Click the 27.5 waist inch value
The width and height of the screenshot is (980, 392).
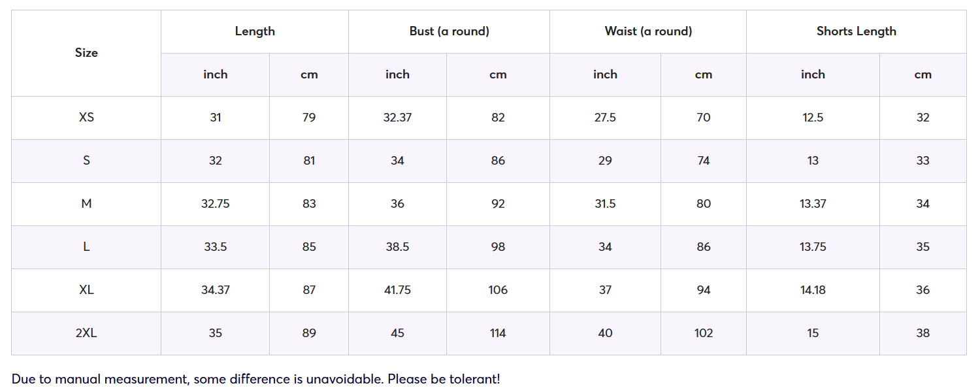605,118
